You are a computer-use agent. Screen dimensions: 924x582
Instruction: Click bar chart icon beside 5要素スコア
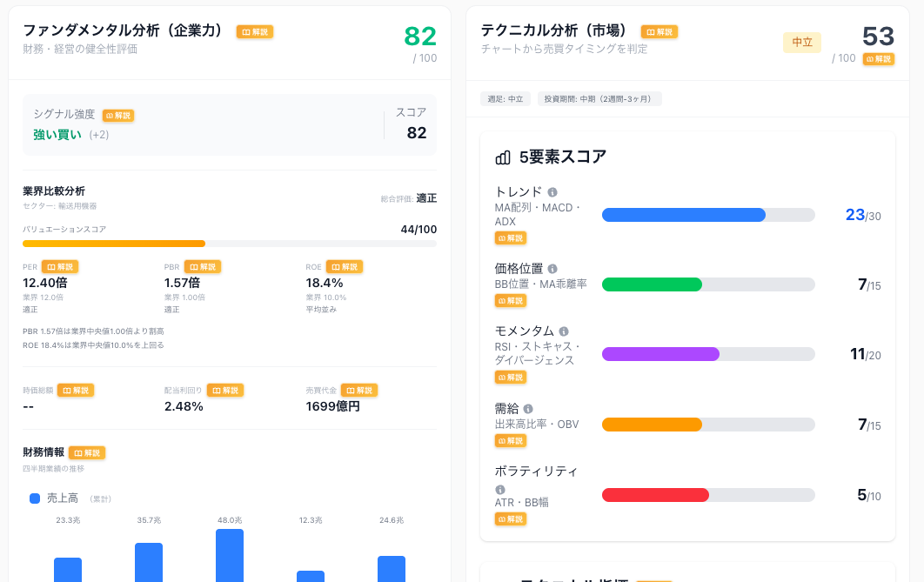(x=503, y=157)
